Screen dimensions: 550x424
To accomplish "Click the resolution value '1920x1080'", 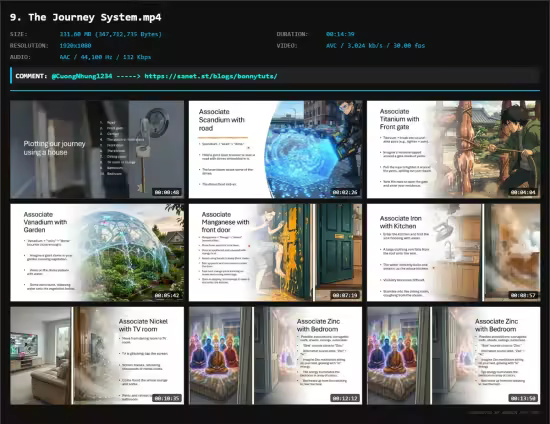I will point(75,46).
